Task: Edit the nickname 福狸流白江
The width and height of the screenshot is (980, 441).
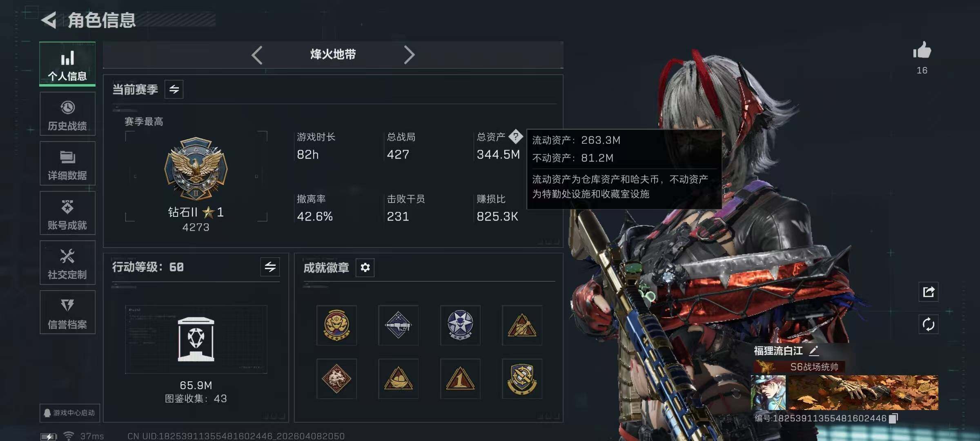Action: coord(814,350)
